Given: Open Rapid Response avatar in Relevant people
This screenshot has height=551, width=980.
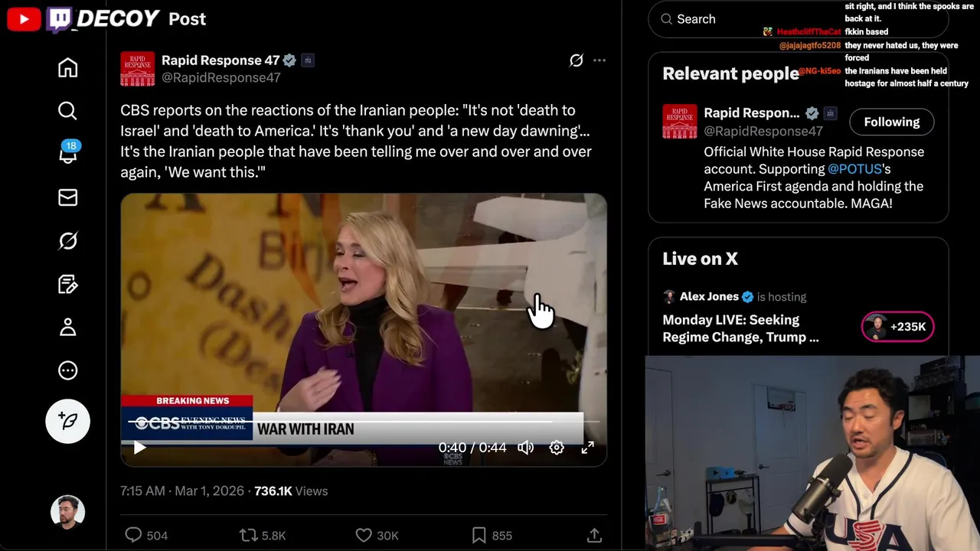Looking at the screenshot, I should (x=679, y=122).
